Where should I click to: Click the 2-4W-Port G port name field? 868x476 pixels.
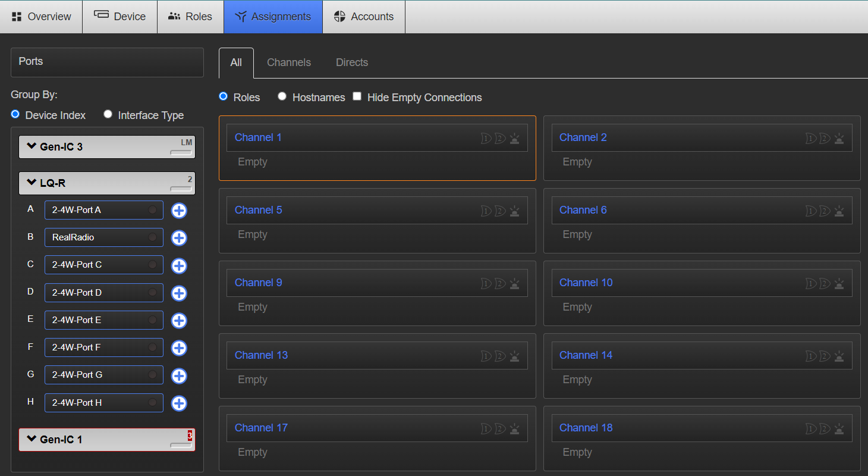click(98, 375)
